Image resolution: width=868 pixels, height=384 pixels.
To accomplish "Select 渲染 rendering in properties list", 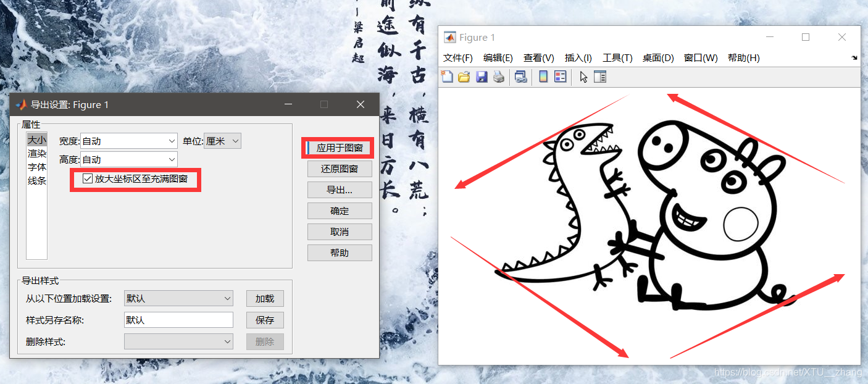I will [37, 154].
